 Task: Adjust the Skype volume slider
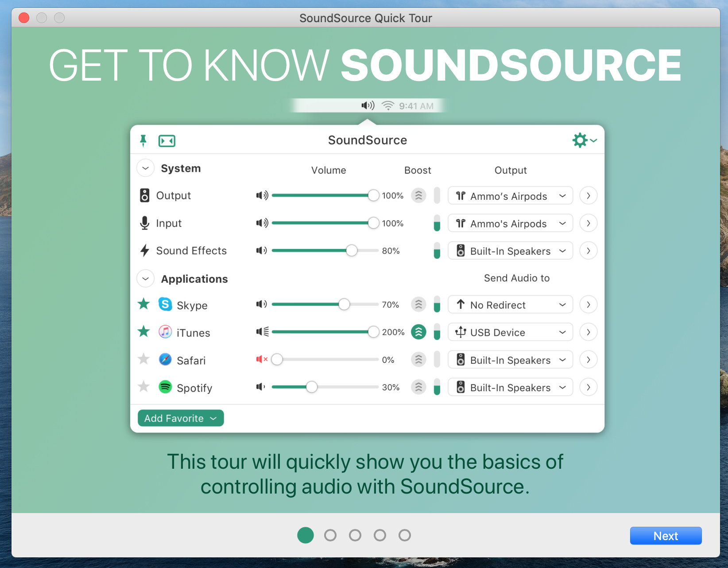[325, 304]
